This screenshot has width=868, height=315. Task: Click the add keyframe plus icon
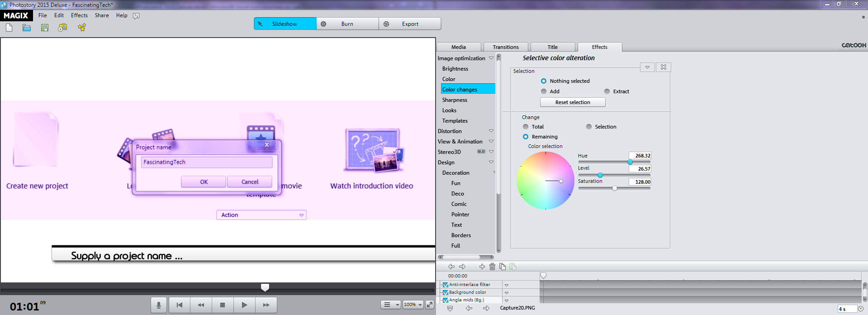coord(482,267)
